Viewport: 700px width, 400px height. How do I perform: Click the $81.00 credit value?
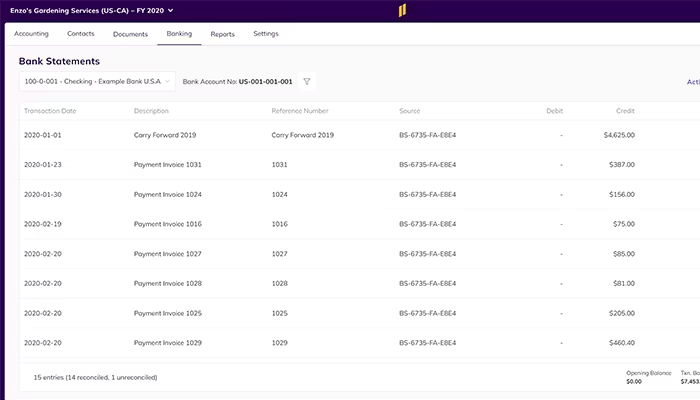click(x=624, y=283)
